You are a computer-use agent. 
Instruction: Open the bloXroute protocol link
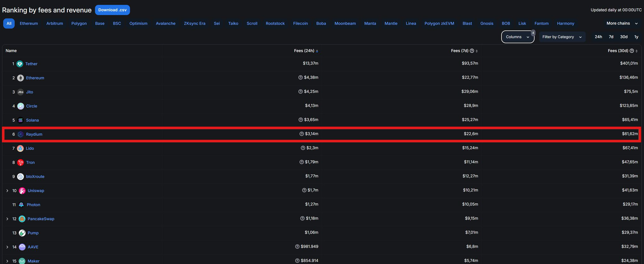click(x=35, y=177)
